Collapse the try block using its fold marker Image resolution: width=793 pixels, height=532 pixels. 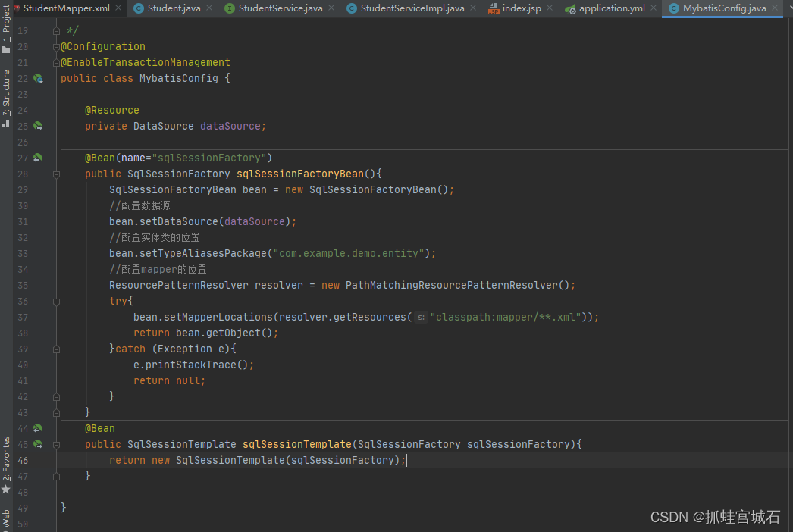(56, 301)
